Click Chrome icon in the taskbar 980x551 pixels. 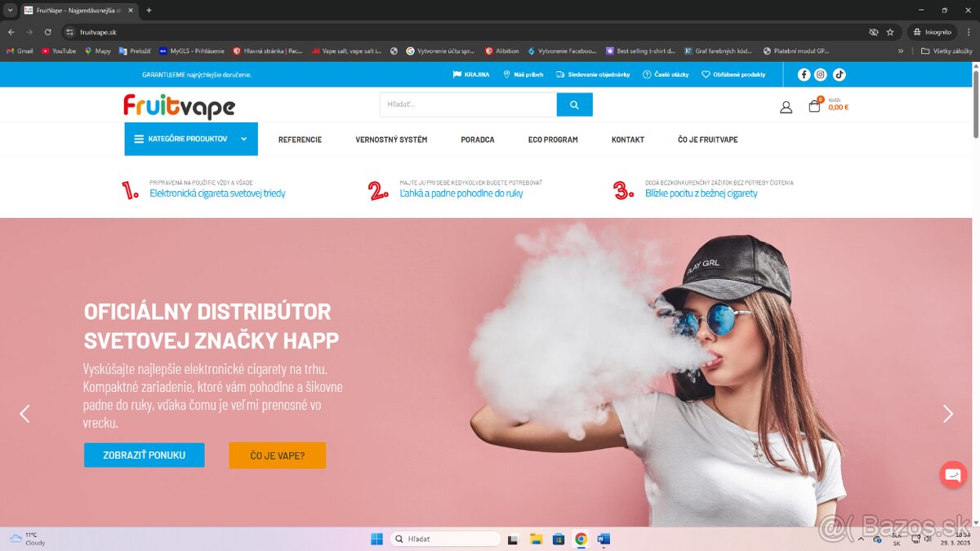pyautogui.click(x=581, y=539)
